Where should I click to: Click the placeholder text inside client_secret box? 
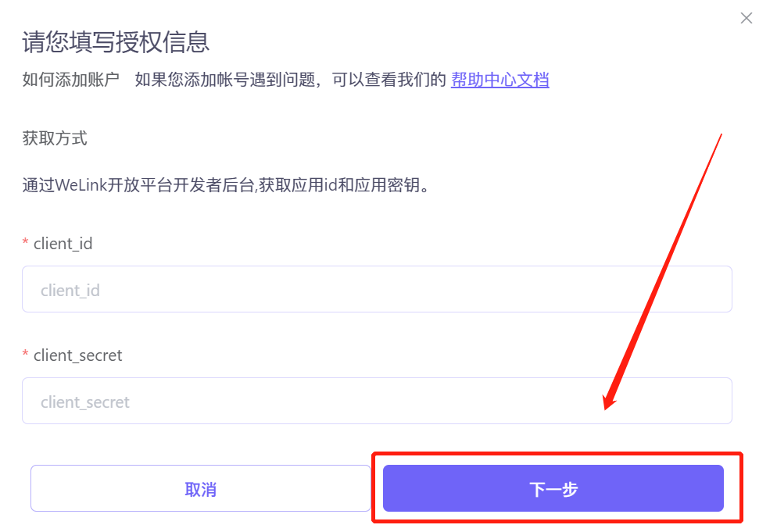click(x=84, y=402)
